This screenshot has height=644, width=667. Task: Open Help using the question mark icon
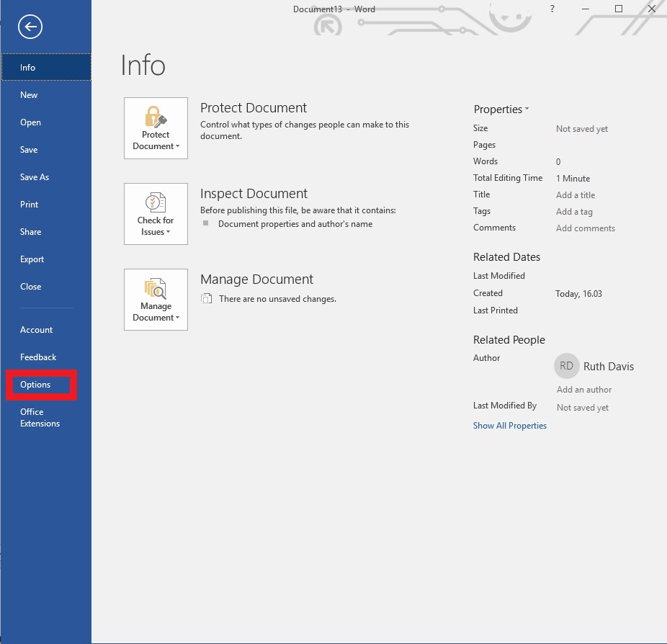pyautogui.click(x=552, y=9)
